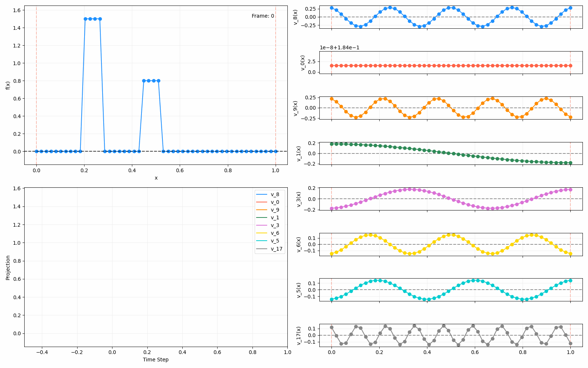Click the 'Frame: 0' text label
588x368 pixels.
point(263,16)
